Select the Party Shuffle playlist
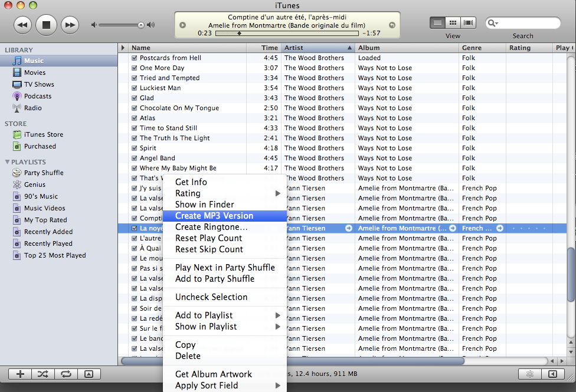Viewport: 576px width, 392px height. [59, 173]
